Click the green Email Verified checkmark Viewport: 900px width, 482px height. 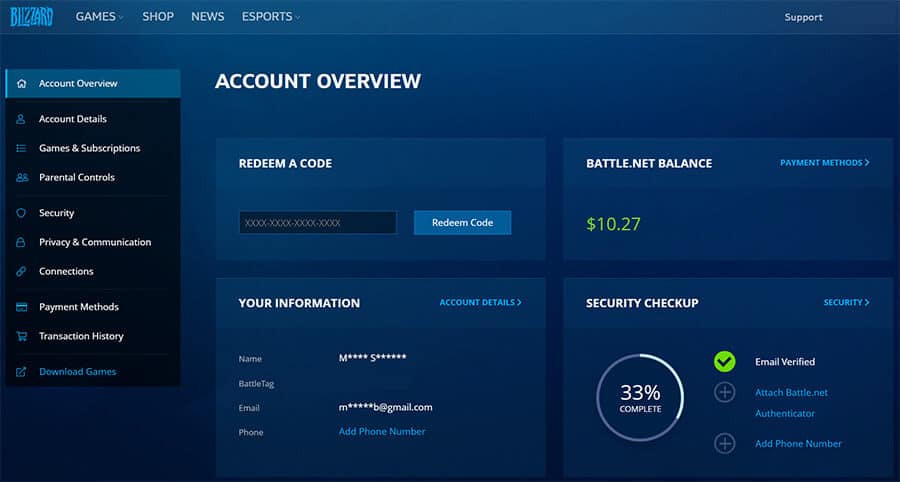coord(725,362)
